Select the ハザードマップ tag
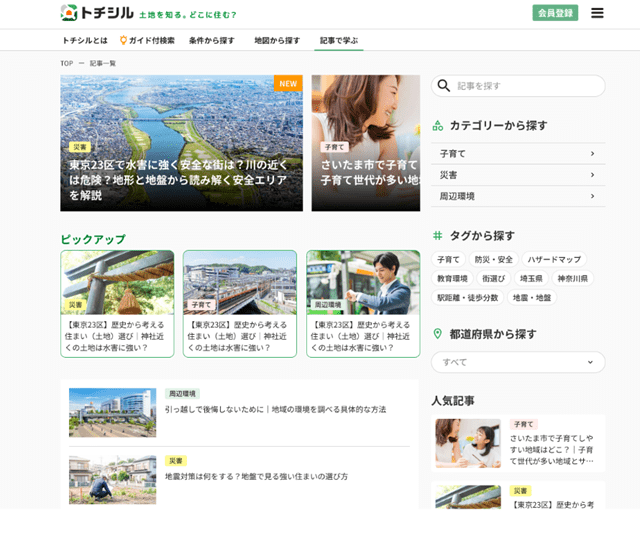 tap(554, 259)
